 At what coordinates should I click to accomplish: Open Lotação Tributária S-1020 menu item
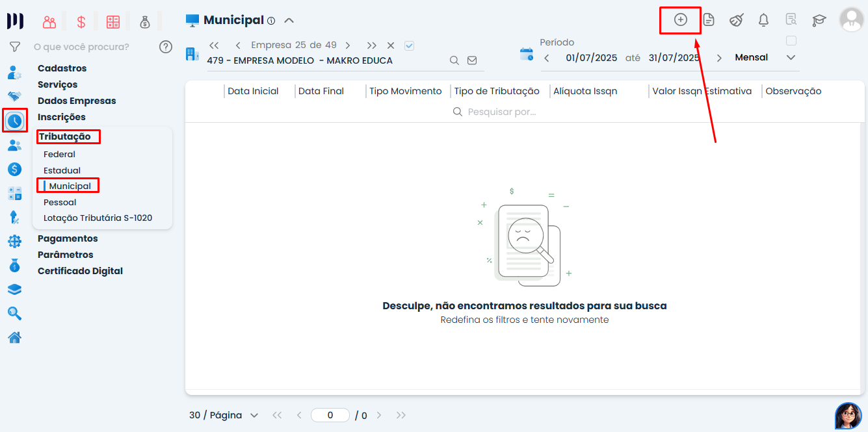[98, 218]
